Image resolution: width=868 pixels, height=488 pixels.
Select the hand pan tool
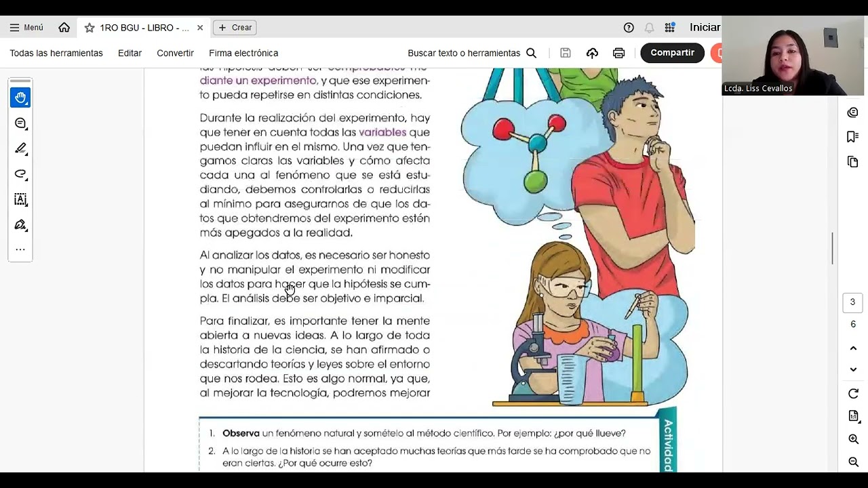point(20,98)
